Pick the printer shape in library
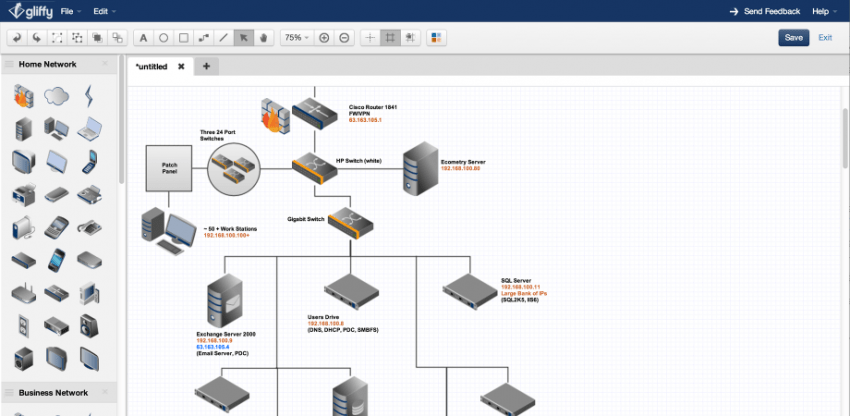Image resolution: width=850 pixels, height=416 pixels. tap(23, 194)
